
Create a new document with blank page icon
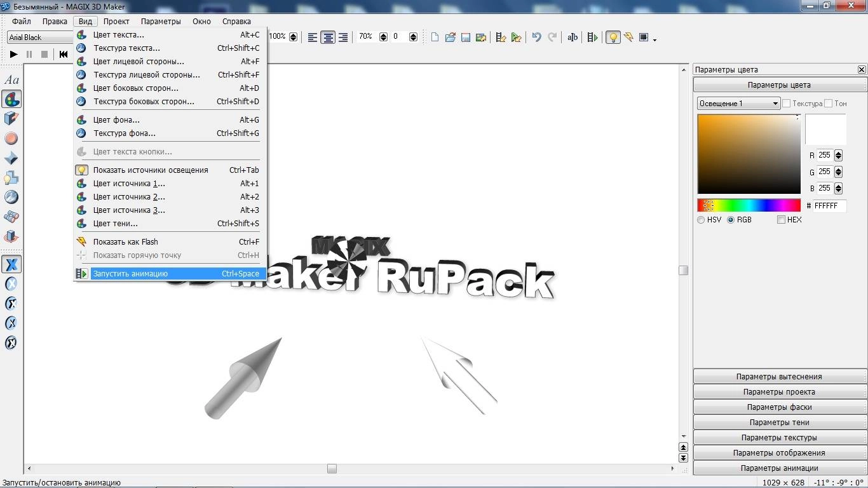click(435, 37)
